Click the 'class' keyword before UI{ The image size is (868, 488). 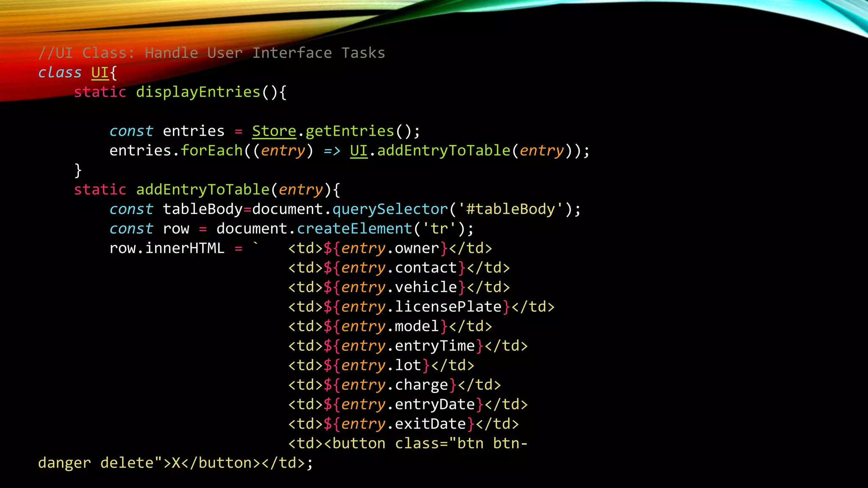60,72
